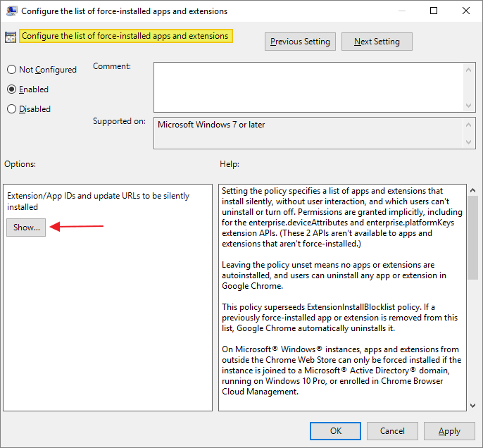The height and width of the screenshot is (448, 483).
Task: Select the Not Configured radio button
Action: click(11, 70)
